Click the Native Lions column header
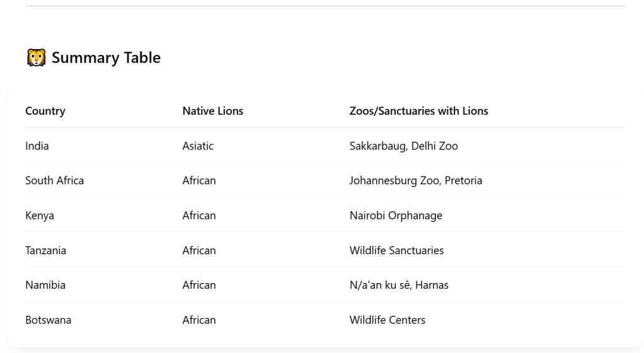Image resolution: width=644 pixels, height=353 pixels. point(212,111)
